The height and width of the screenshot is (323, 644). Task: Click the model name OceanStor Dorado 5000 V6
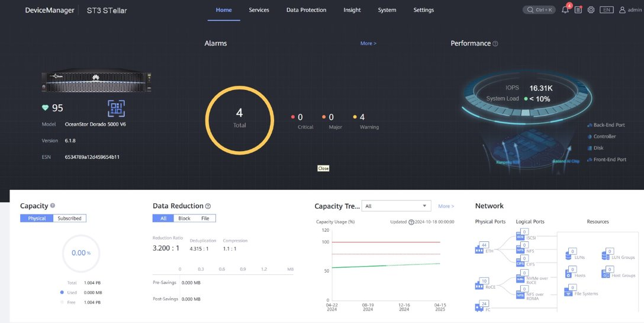[x=95, y=124]
